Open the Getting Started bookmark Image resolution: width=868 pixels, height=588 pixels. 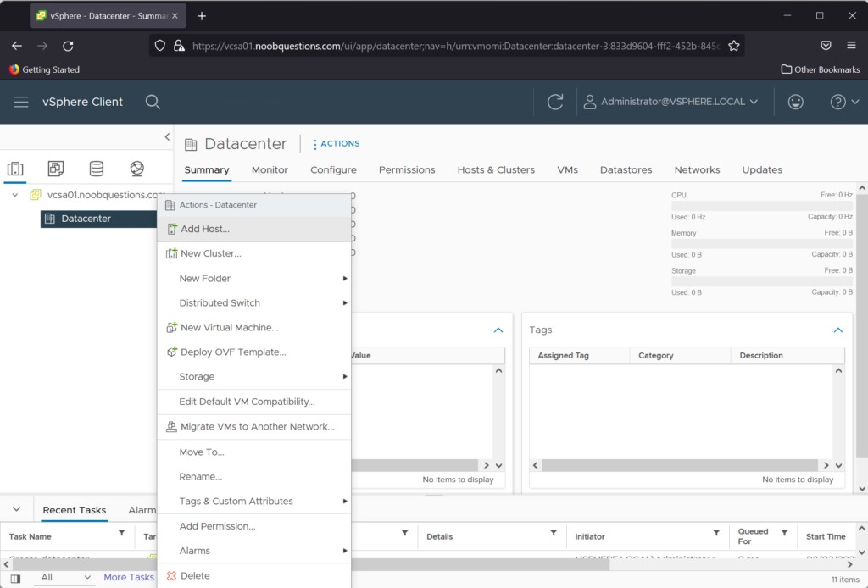coord(44,69)
